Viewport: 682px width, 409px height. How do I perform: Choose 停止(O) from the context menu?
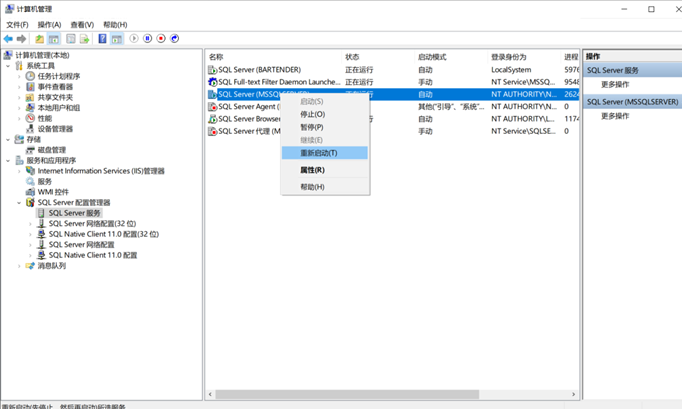(325, 114)
